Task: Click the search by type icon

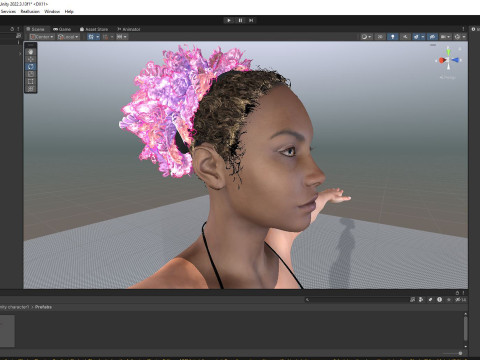Action: point(421,300)
